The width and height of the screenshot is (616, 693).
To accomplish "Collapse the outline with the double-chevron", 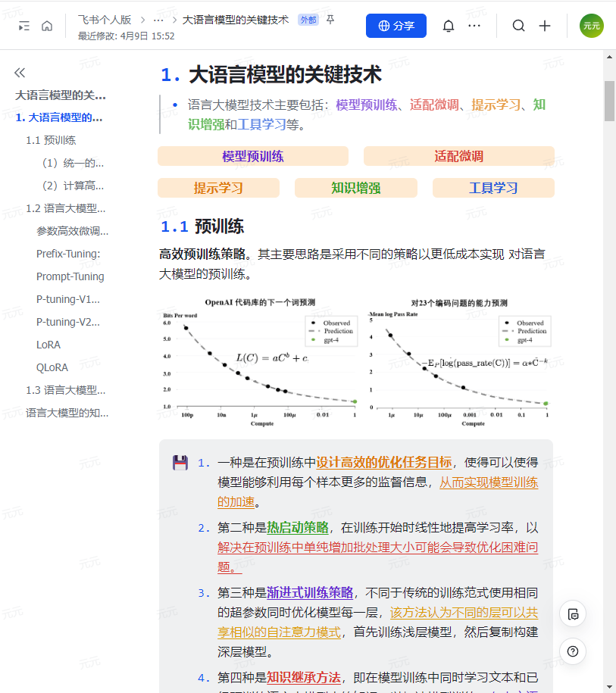I will pyautogui.click(x=19, y=72).
